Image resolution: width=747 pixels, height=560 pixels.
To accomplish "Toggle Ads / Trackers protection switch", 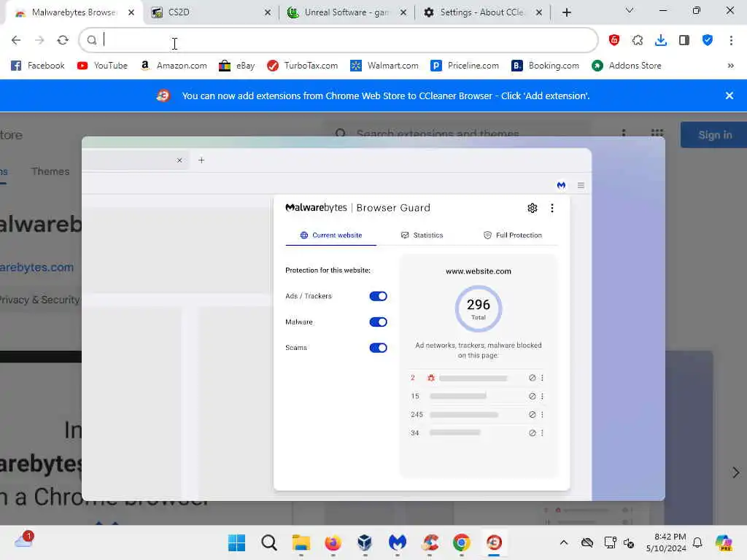I will point(379,296).
